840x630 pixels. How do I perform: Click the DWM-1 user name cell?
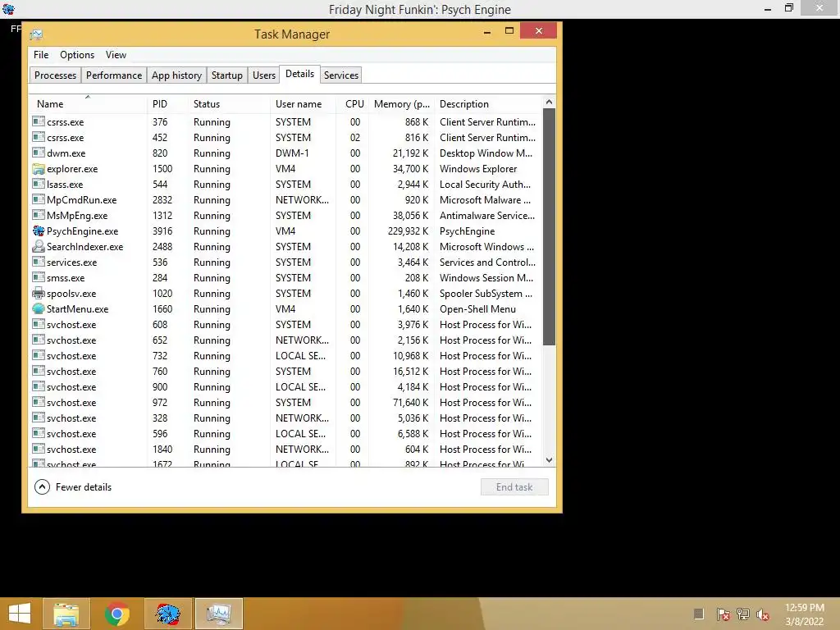pos(292,153)
